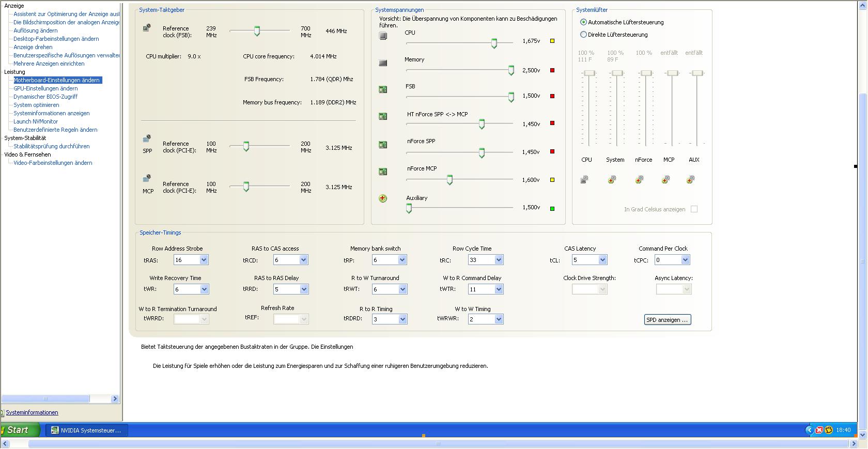Open Systeminformationen anzeigen entry

click(x=52, y=113)
